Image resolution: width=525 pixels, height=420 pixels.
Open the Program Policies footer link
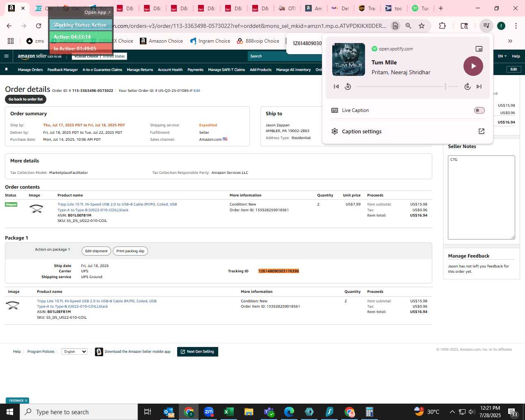pyautogui.click(x=41, y=352)
